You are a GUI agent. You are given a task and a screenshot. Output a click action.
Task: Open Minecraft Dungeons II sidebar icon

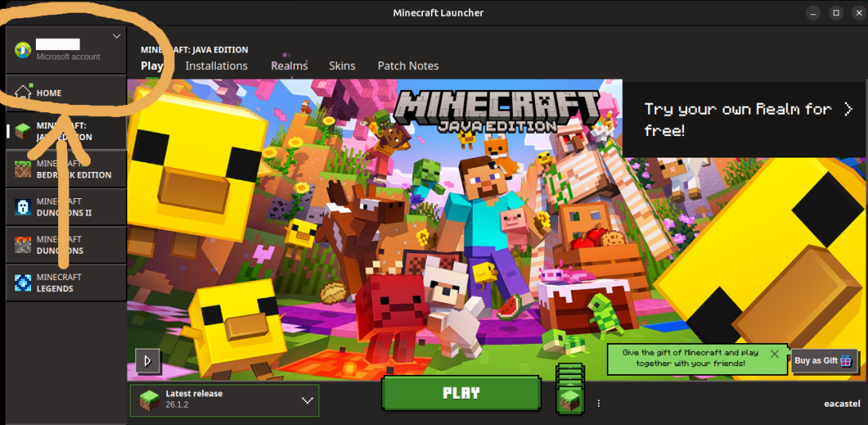pyautogui.click(x=23, y=207)
